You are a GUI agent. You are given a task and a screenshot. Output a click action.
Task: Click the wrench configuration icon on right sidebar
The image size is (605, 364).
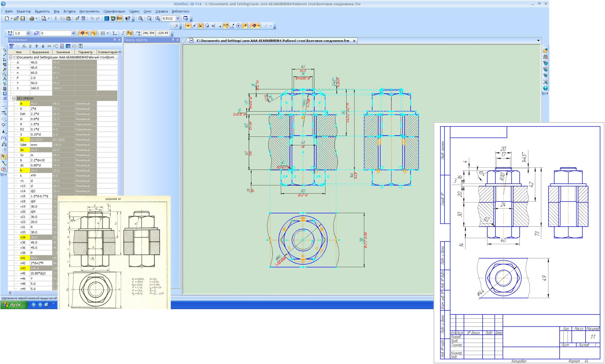545,82
